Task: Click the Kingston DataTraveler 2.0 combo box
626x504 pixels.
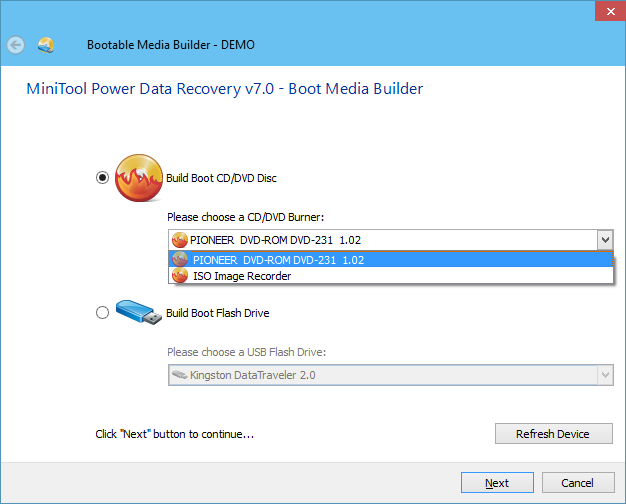Action: tap(391, 375)
